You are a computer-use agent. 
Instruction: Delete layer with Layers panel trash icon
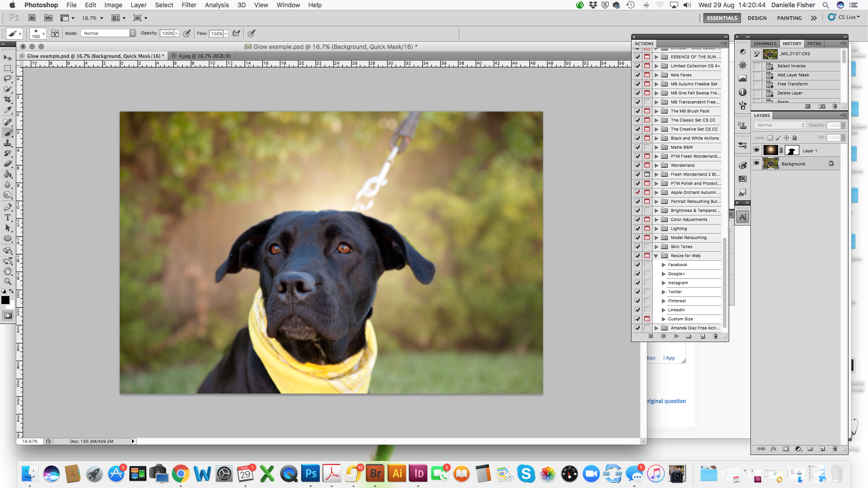click(835, 449)
